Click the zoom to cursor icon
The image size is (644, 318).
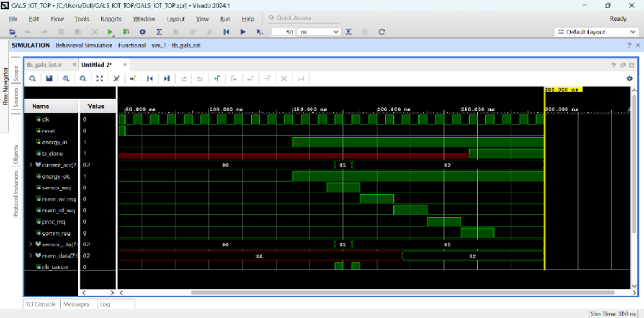click(116, 78)
